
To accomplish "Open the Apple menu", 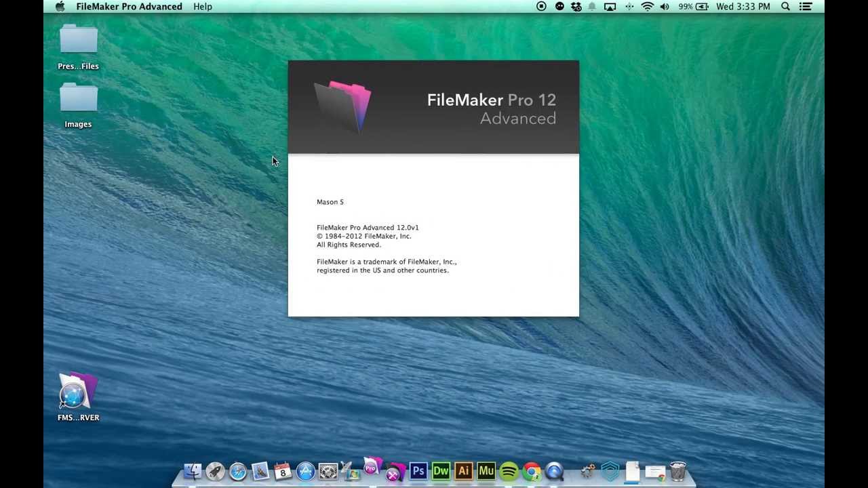I will [60, 6].
